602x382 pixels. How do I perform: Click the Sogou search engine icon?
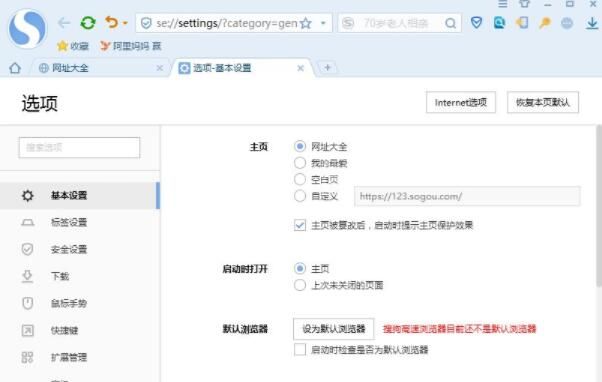348,23
